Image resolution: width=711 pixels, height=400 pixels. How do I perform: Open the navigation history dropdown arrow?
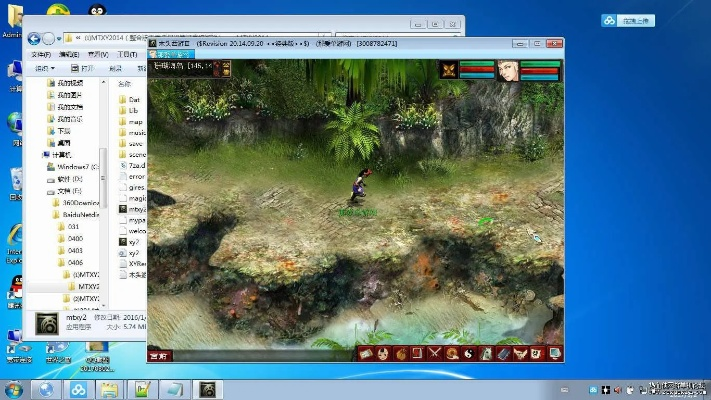pyautogui.click(x=60, y=38)
